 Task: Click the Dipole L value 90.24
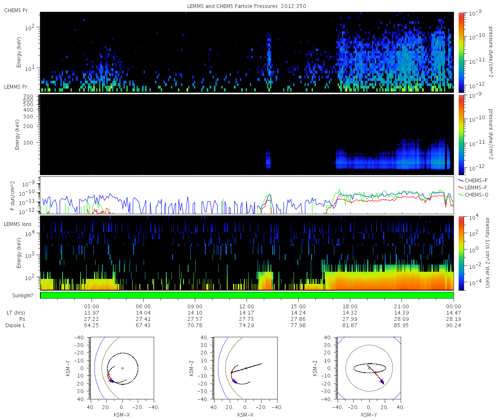(x=454, y=325)
